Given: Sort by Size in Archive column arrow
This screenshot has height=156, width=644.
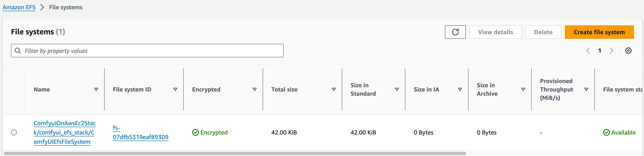Looking at the screenshot, I should pyautogui.click(x=523, y=89).
